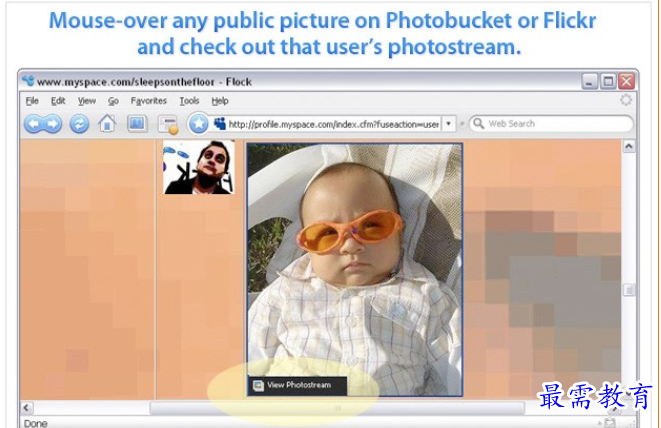The image size is (661, 428).
Task: Click the activity throbber gear icon
Action: pos(626,100)
